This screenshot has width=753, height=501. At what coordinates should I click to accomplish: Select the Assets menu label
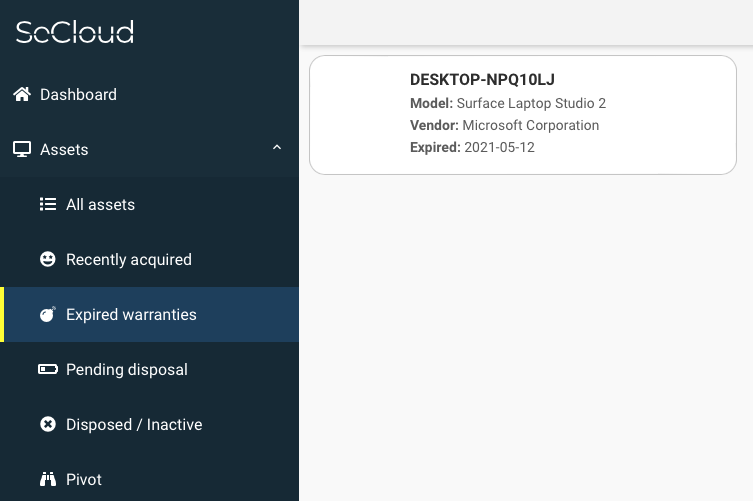click(64, 150)
